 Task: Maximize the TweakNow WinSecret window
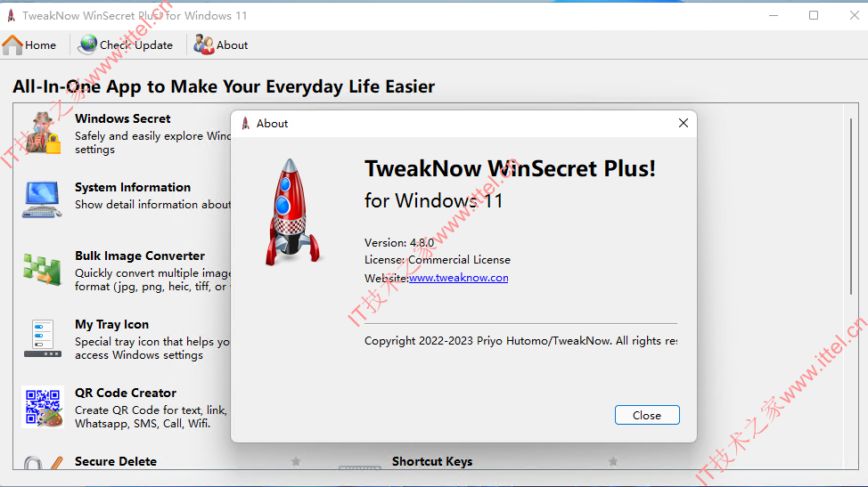point(814,15)
